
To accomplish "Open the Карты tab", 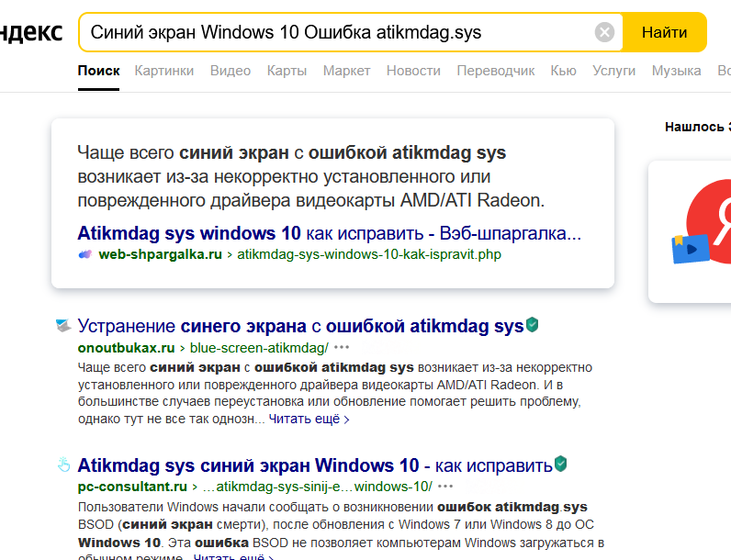I will tap(287, 71).
